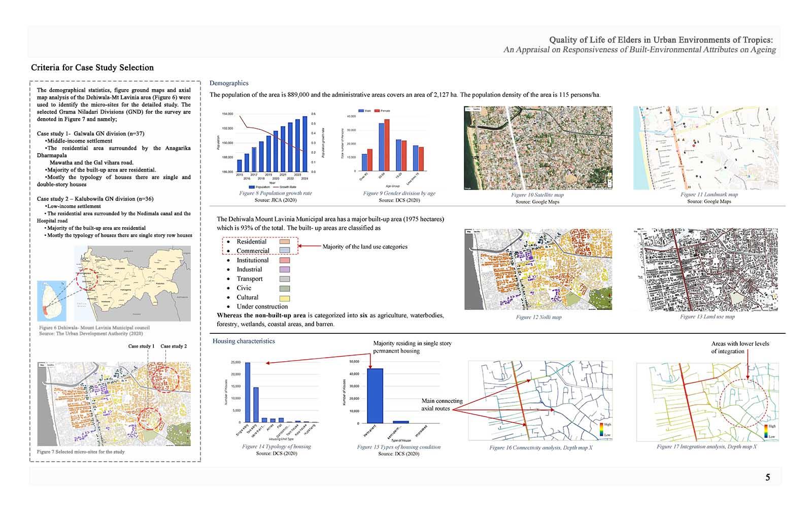Click the caption "Figure 12 Nolli map"
Image resolution: width=812 pixels, height=522 pixels.
pos(538,317)
